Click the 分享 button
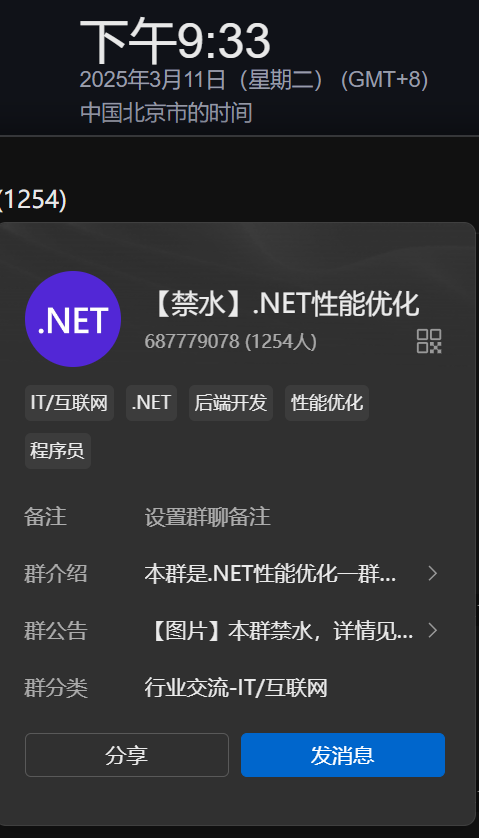Image resolution: width=479 pixels, height=838 pixels. (127, 755)
